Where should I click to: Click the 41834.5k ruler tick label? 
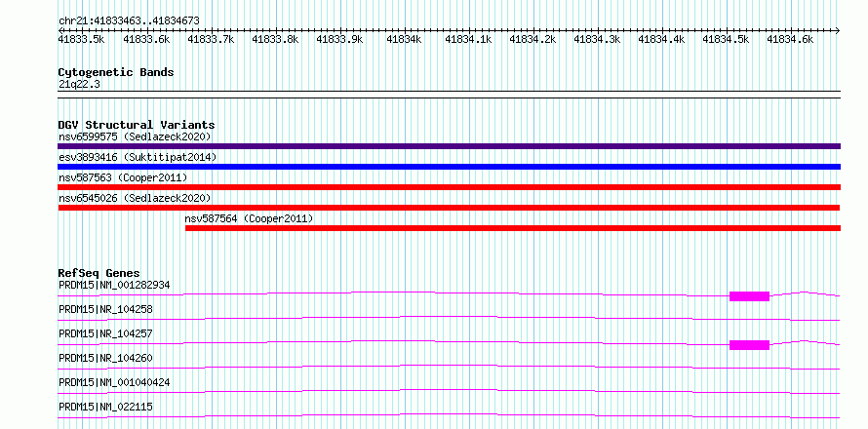(726, 39)
